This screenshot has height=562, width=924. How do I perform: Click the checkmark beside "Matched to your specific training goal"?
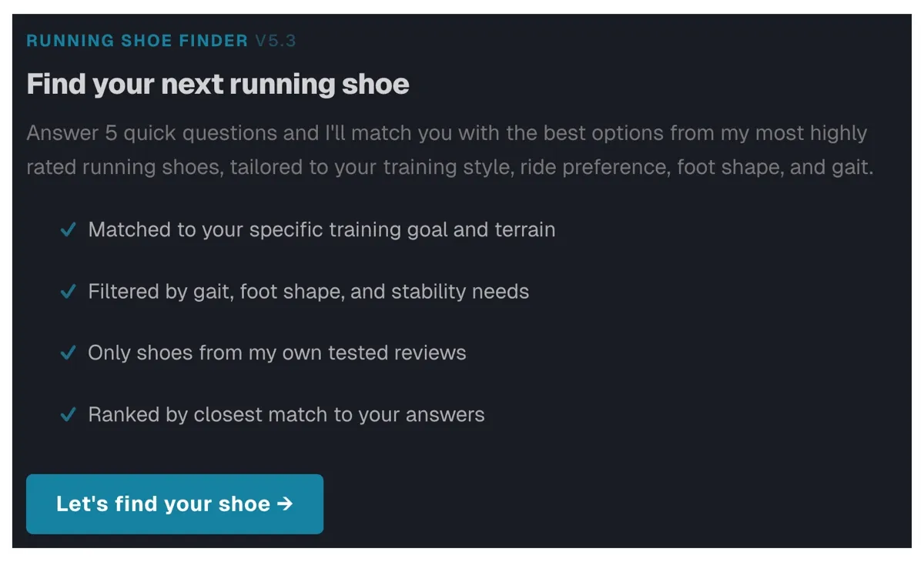tap(68, 229)
